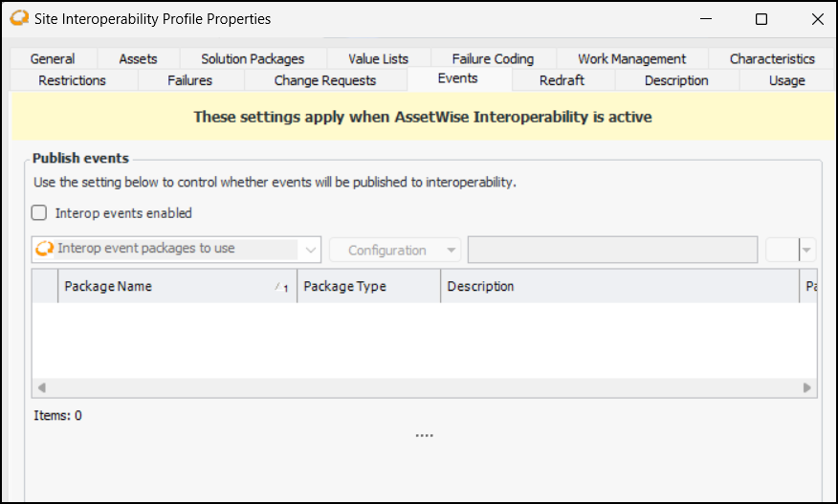Click the row selector header cell of the grid
838x504 pixels.
[45, 287]
